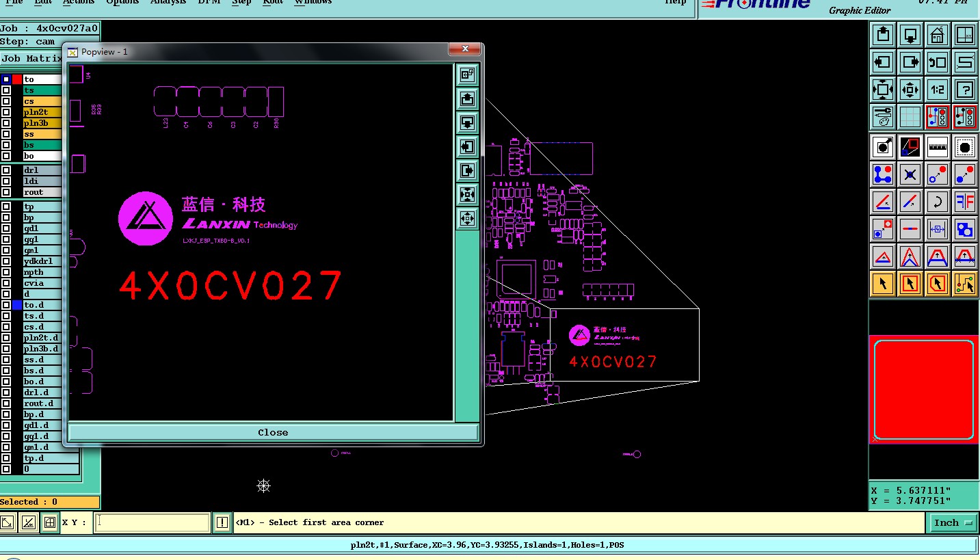Click the pan up icon in right toolbar

pos(883,35)
